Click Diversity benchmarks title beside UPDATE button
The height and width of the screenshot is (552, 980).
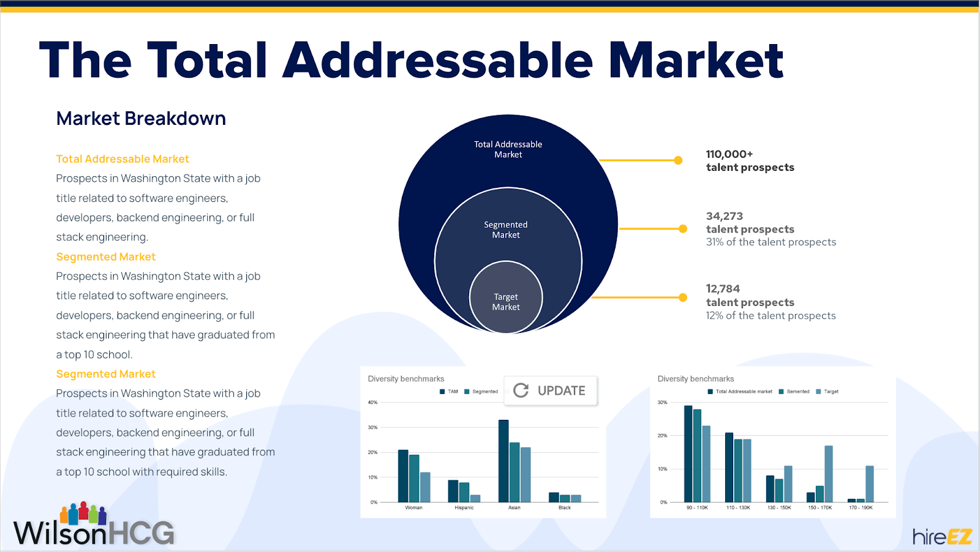coord(406,379)
